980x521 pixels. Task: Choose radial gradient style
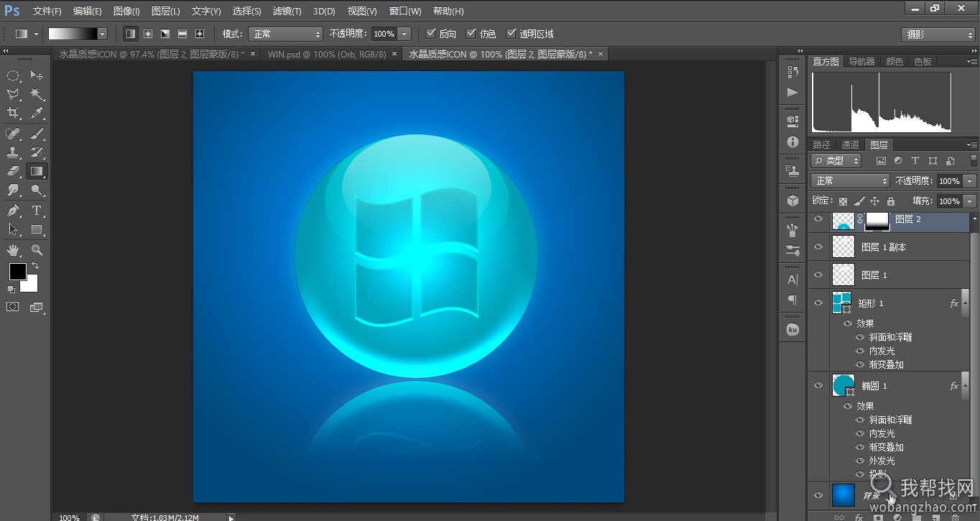pos(148,34)
